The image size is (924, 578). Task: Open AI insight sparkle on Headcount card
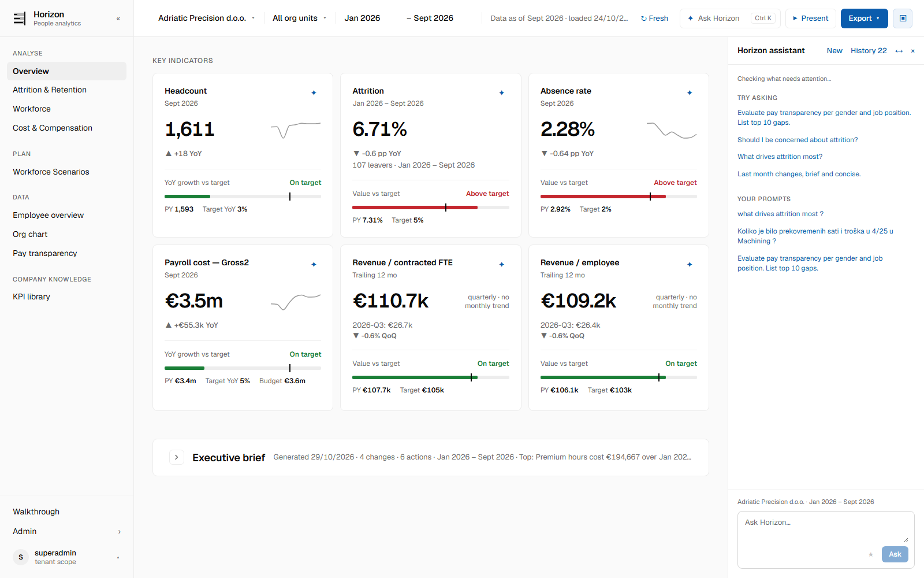[x=314, y=92]
